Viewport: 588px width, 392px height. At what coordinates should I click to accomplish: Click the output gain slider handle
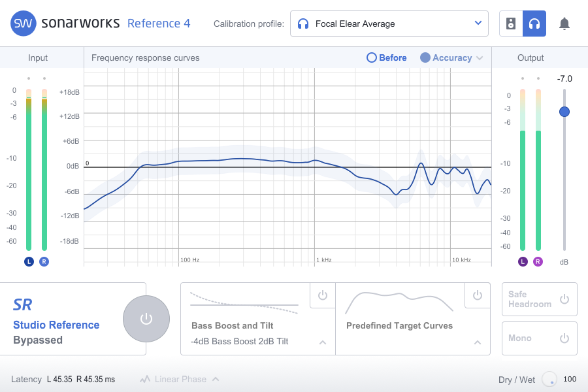click(x=564, y=112)
